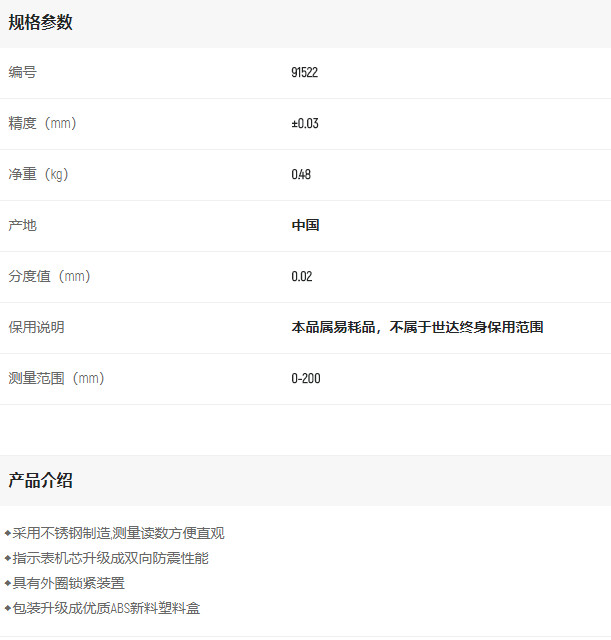The image size is (611, 640).
Task: Click the bullet icon before 具有外圈锁紧装置
Action: coord(8,583)
